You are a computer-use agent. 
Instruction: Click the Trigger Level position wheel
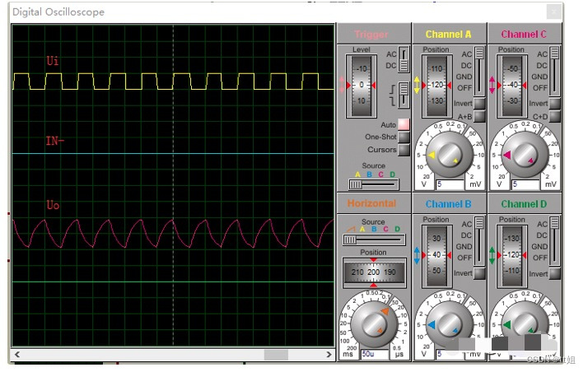[361, 85]
